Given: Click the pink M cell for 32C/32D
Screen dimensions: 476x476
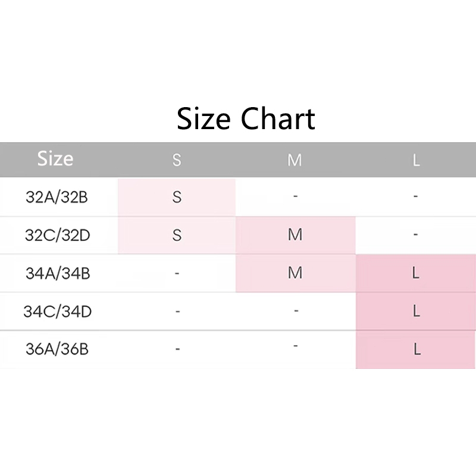Looking at the screenshot, I should (295, 235).
